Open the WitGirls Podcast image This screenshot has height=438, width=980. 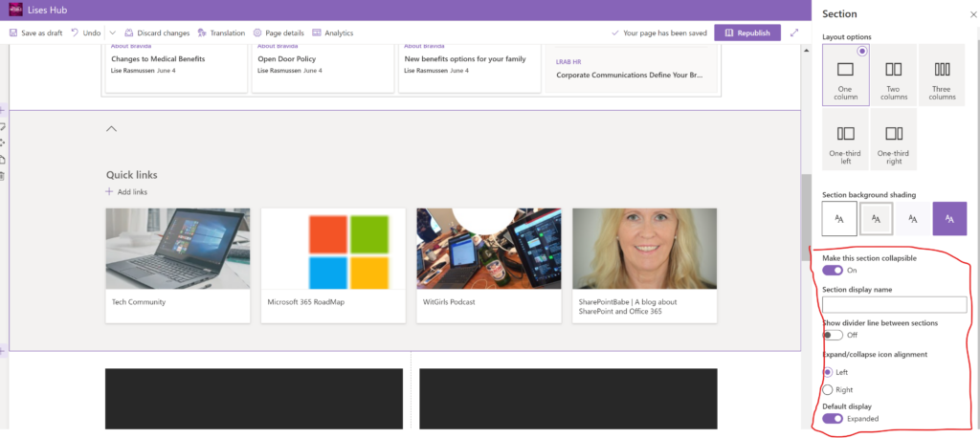pos(489,249)
